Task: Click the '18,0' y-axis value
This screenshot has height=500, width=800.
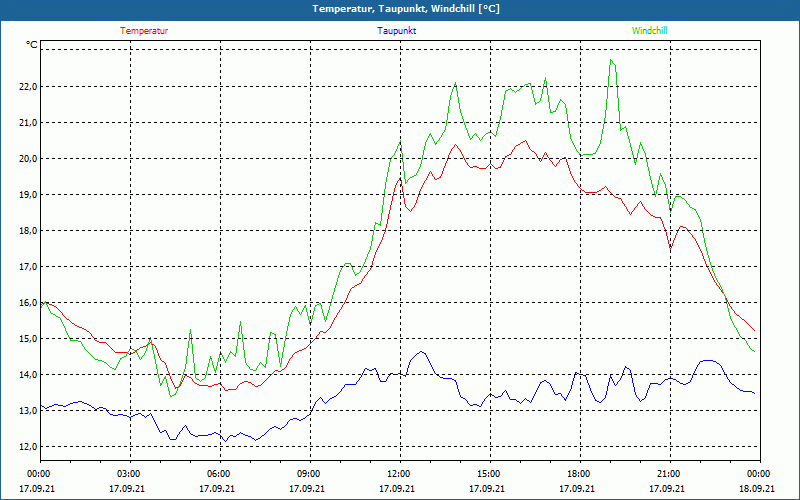Action: coord(28,231)
